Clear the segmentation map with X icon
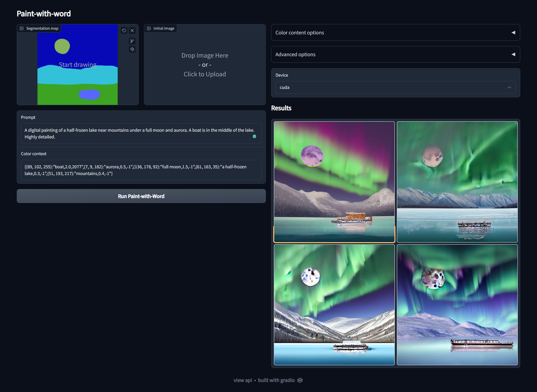Image resolution: width=537 pixels, height=392 pixels. pyautogui.click(x=132, y=30)
